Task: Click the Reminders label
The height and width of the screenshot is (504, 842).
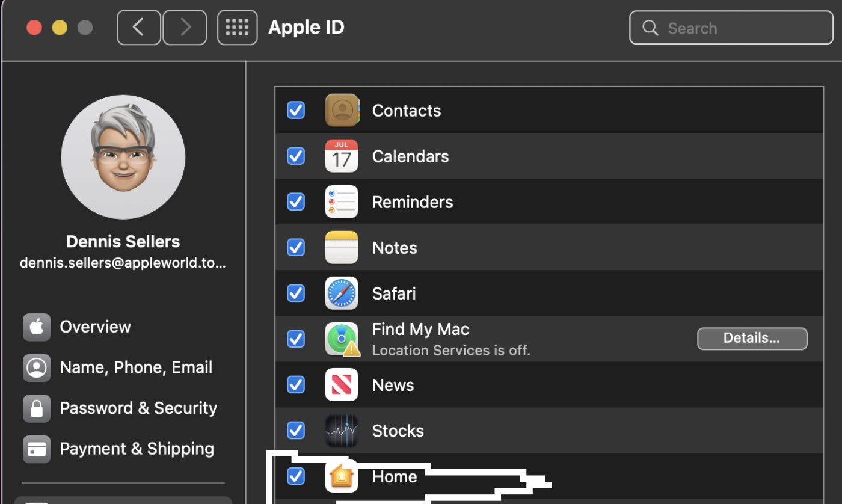Action: coord(413,202)
